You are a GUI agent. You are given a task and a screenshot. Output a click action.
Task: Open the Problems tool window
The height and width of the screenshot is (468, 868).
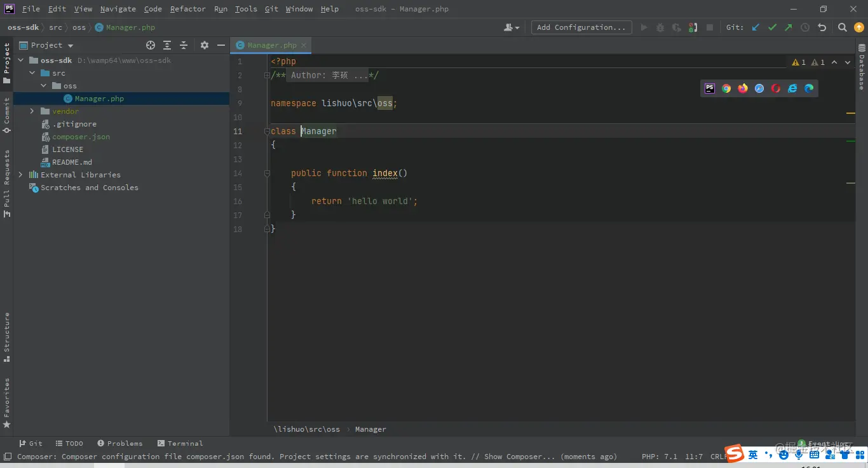pyautogui.click(x=120, y=443)
